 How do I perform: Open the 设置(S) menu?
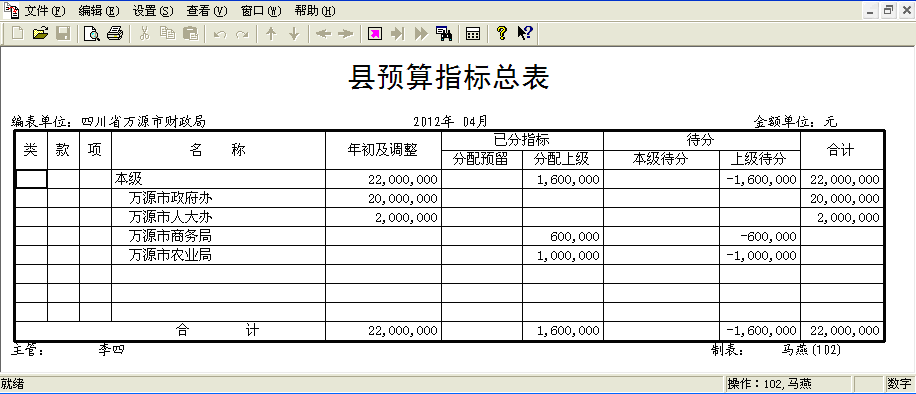point(153,11)
